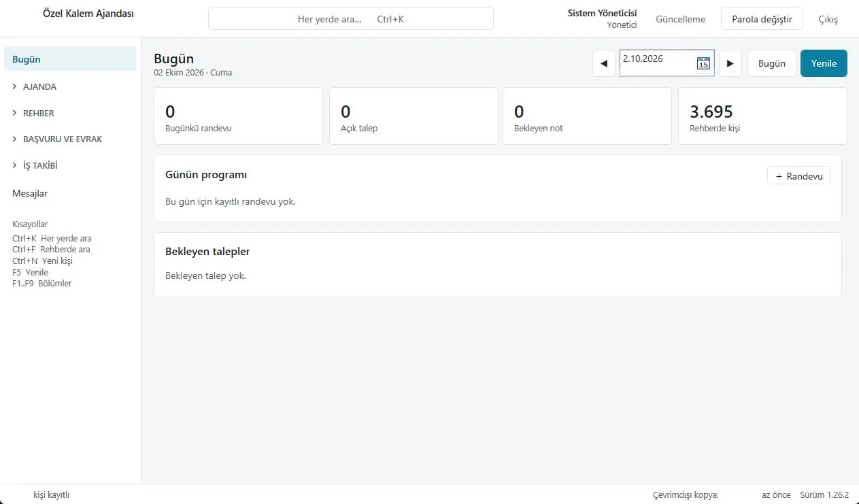Select Bugün in the sidebar

click(71, 59)
